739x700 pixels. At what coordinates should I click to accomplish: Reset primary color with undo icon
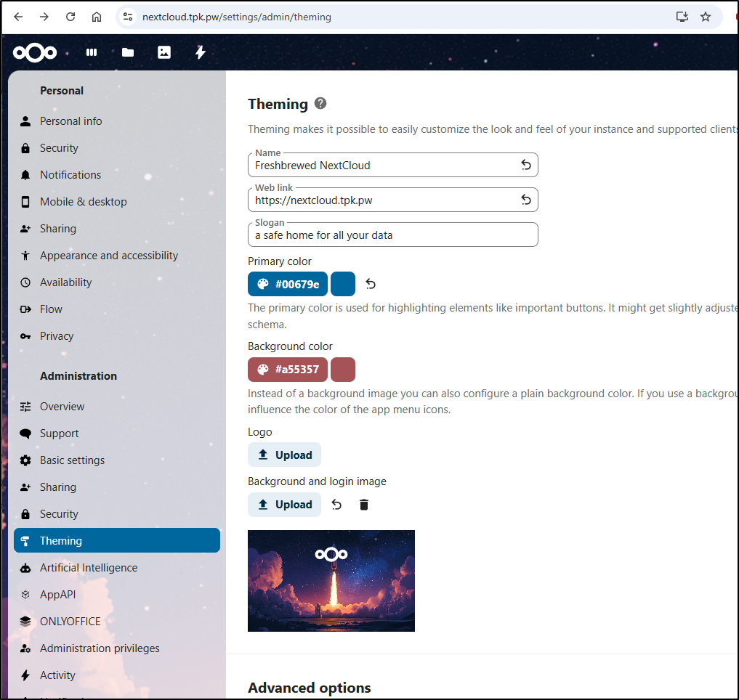tap(371, 284)
